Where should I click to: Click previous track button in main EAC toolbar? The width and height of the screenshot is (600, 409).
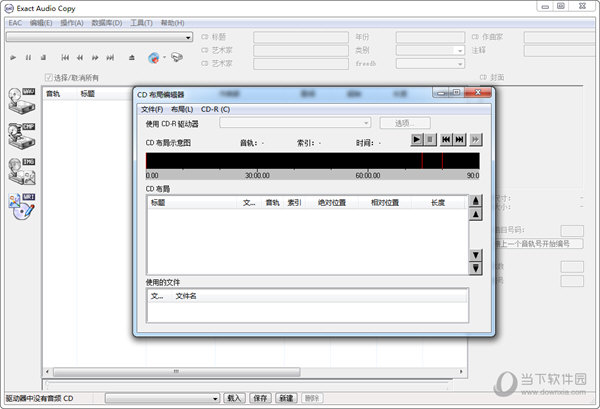(65, 58)
